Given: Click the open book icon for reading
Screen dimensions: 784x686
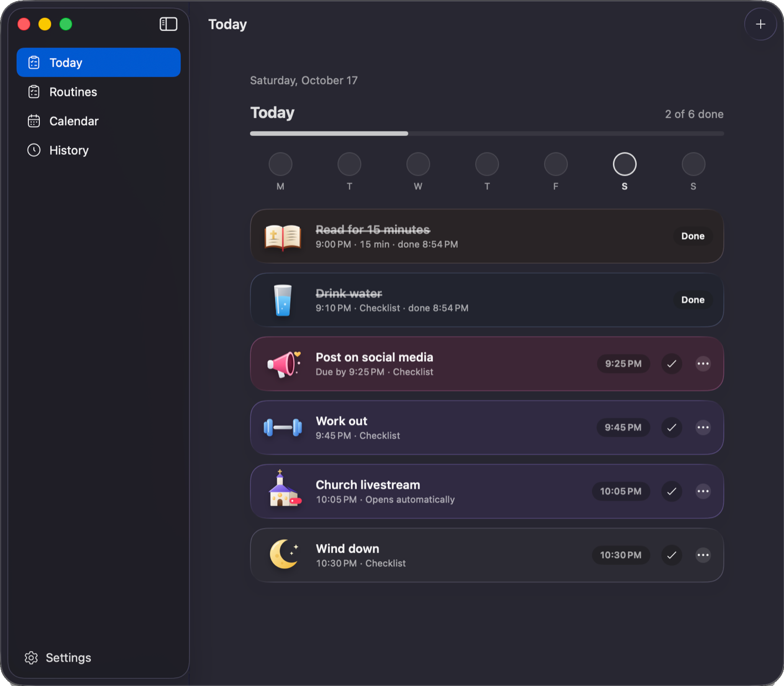Looking at the screenshot, I should pos(283,237).
